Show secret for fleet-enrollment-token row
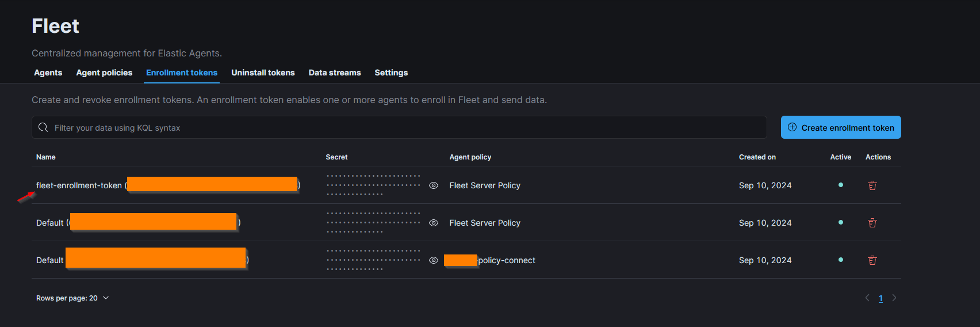The width and height of the screenshot is (980, 327). (434, 185)
